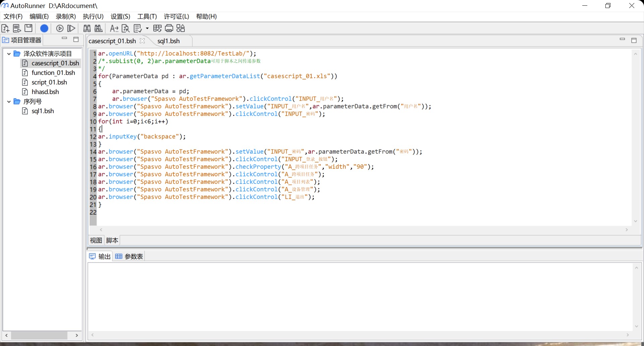The image size is (644, 346).
Task: Open the dropdown arrow next to checklist icon
Action: point(147,28)
